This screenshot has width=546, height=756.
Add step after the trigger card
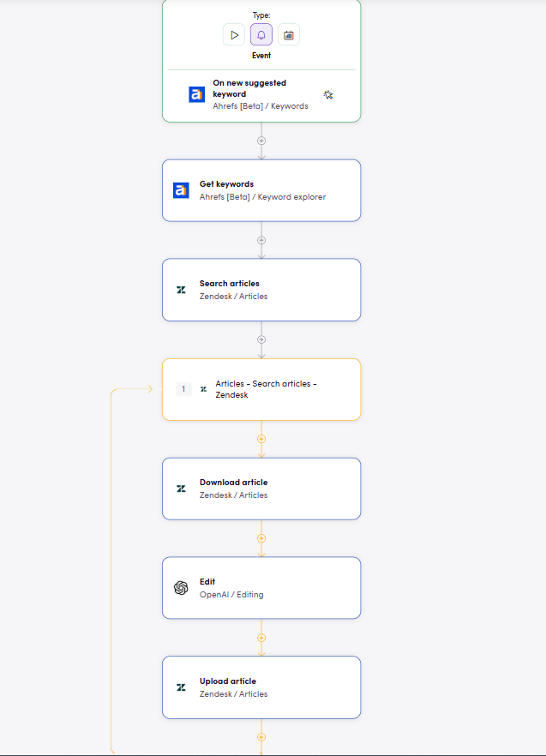coord(261,141)
